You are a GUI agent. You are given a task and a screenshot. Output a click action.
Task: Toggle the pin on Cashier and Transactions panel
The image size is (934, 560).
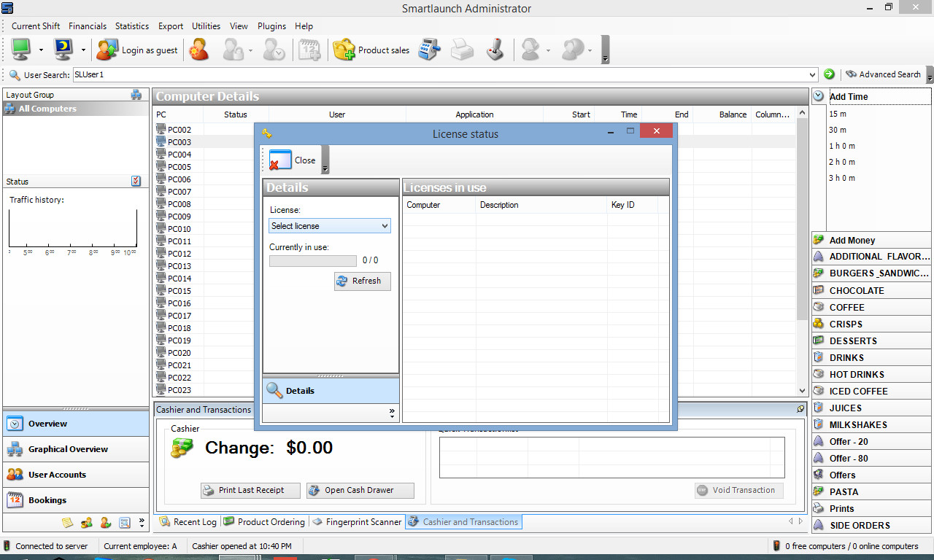[x=800, y=410]
